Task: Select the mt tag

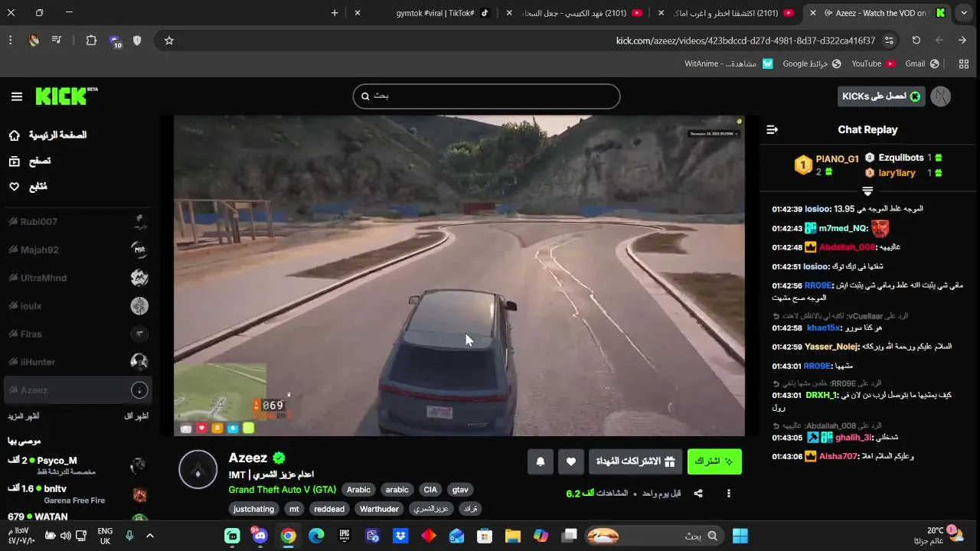Action: click(x=294, y=509)
